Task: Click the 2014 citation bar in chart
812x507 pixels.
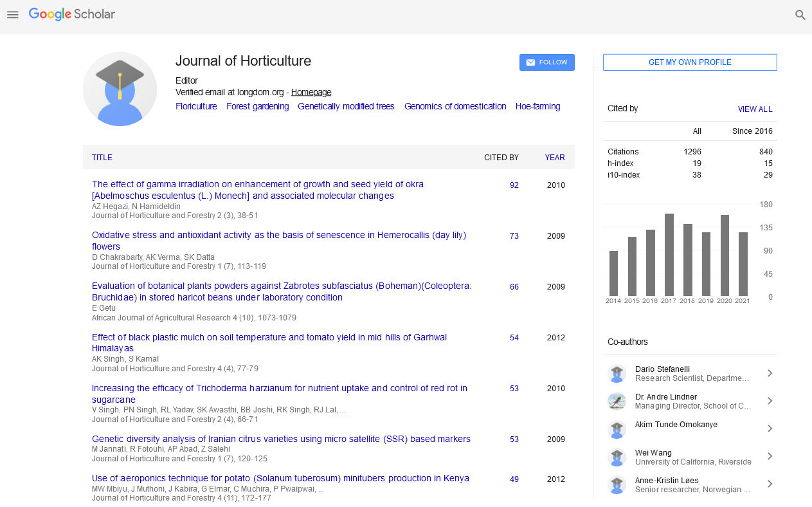Action: [613, 273]
